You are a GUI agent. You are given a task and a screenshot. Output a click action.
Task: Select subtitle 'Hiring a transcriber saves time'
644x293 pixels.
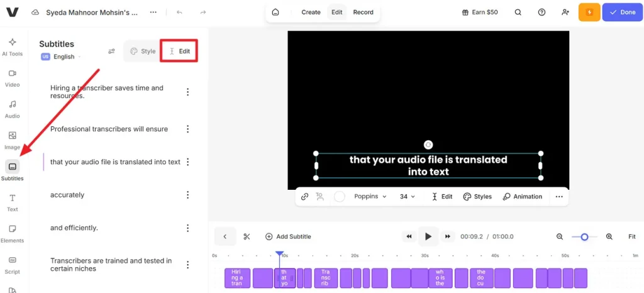pos(107,92)
